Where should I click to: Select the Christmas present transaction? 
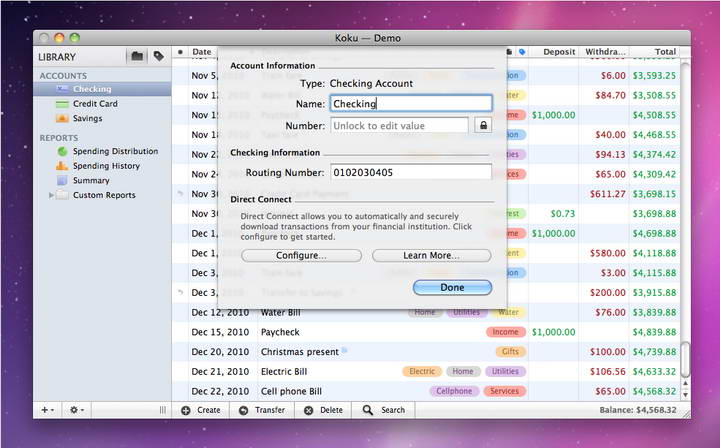(426, 352)
